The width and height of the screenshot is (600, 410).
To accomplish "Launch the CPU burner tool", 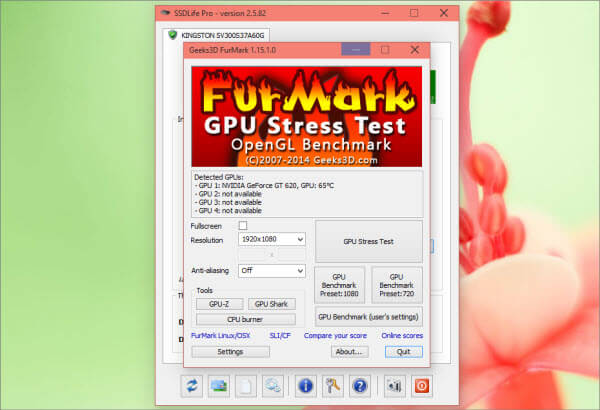I will click(245, 319).
